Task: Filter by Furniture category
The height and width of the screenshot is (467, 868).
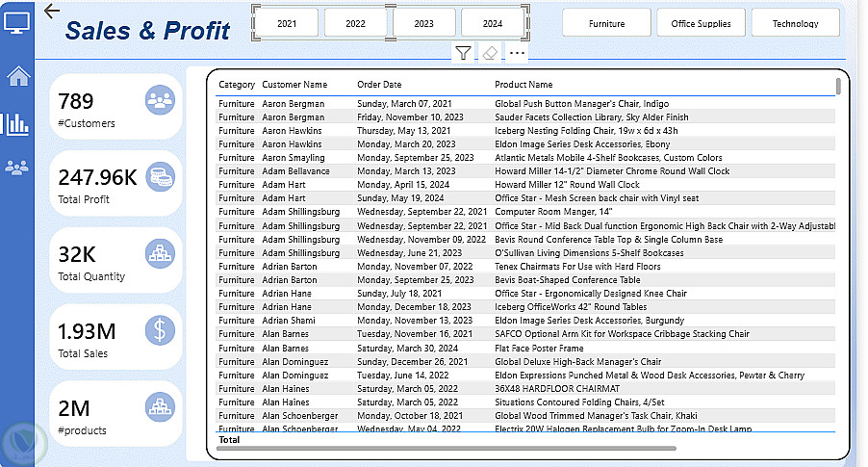Action: (x=606, y=23)
